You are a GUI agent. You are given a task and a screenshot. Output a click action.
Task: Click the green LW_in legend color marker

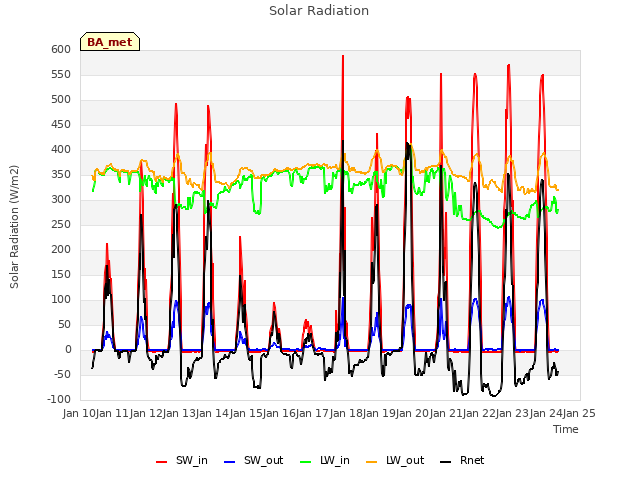pyautogui.click(x=306, y=462)
